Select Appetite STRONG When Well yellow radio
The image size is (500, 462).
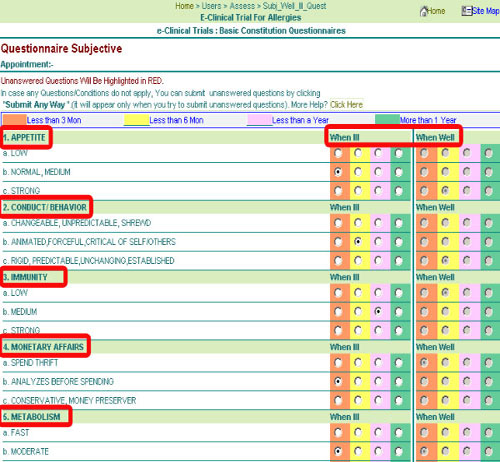coord(445,191)
